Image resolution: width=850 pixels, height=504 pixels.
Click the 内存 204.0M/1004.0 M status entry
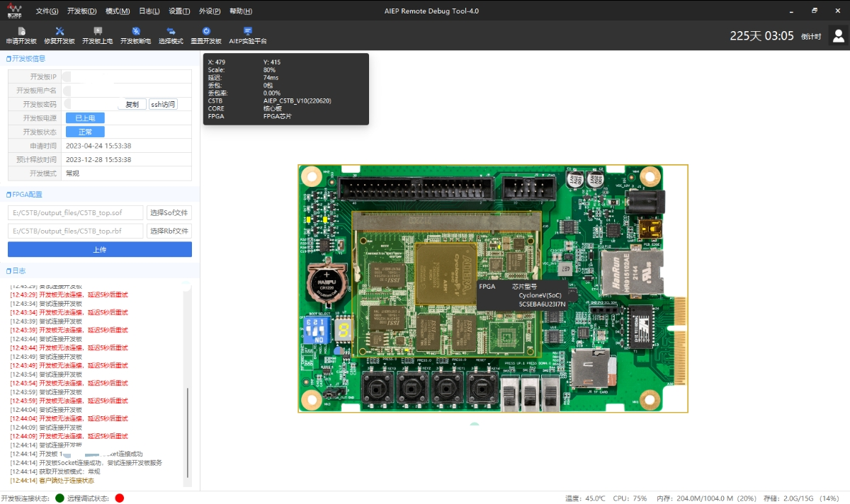pyautogui.click(x=707, y=498)
